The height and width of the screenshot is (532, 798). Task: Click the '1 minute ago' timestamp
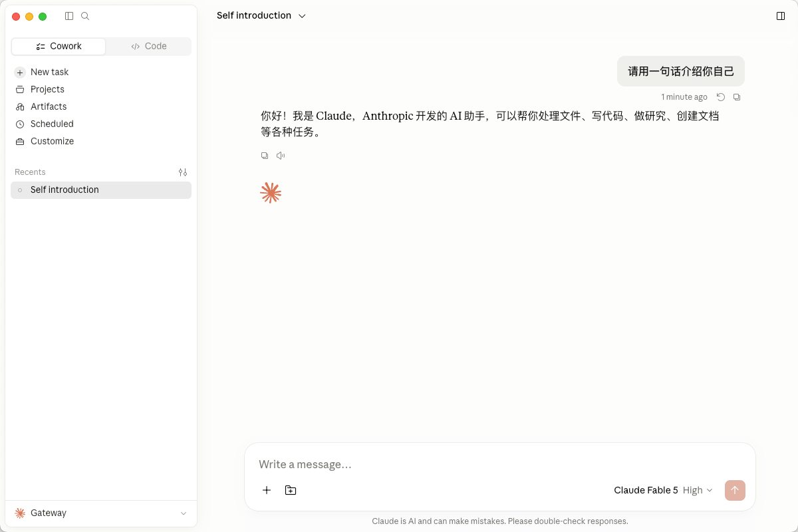coord(684,97)
